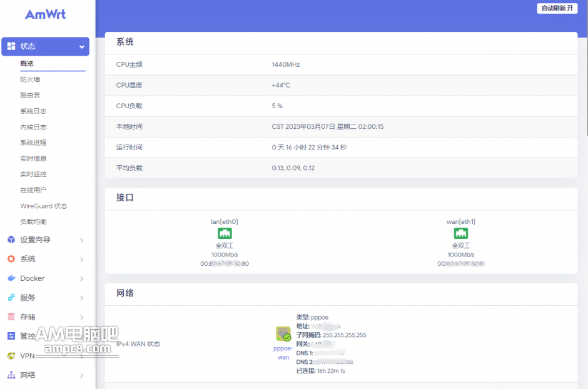Click the 平均负载 value 0.13, 0.09, 0.12
Image resolution: width=588 pixels, height=389 pixels.
pos(293,168)
